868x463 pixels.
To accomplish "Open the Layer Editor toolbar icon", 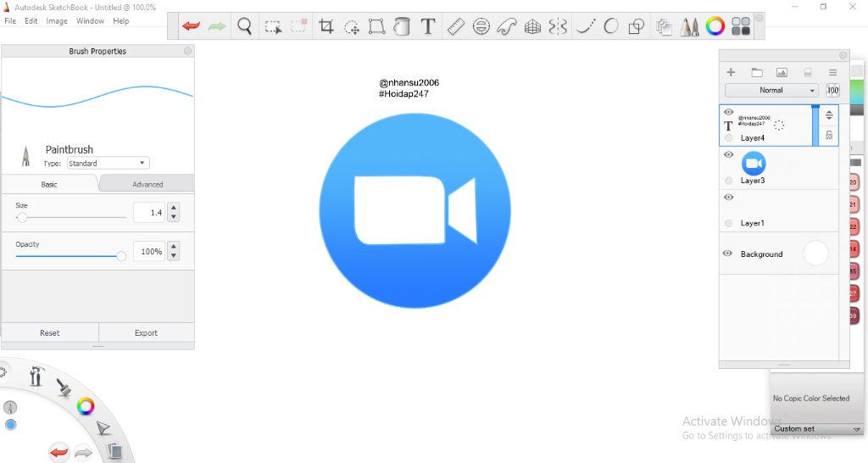I will point(663,26).
